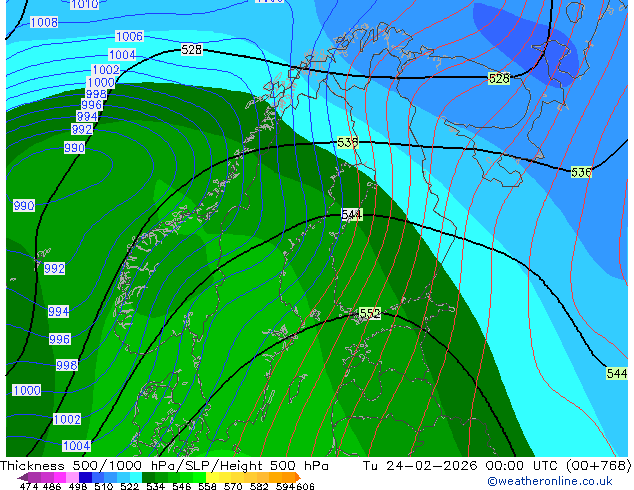This screenshot has height=490, width=634.
Task: Click legend value 558
Action: pyautogui.click(x=207, y=486)
